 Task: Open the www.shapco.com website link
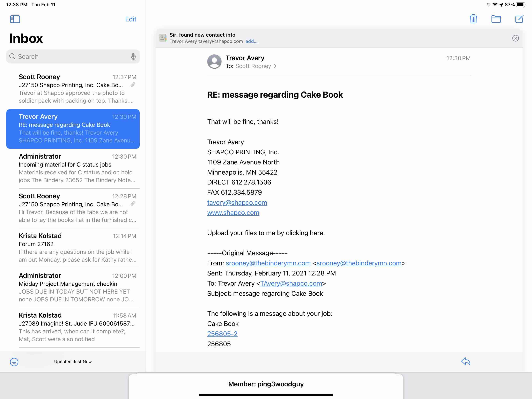tap(233, 213)
